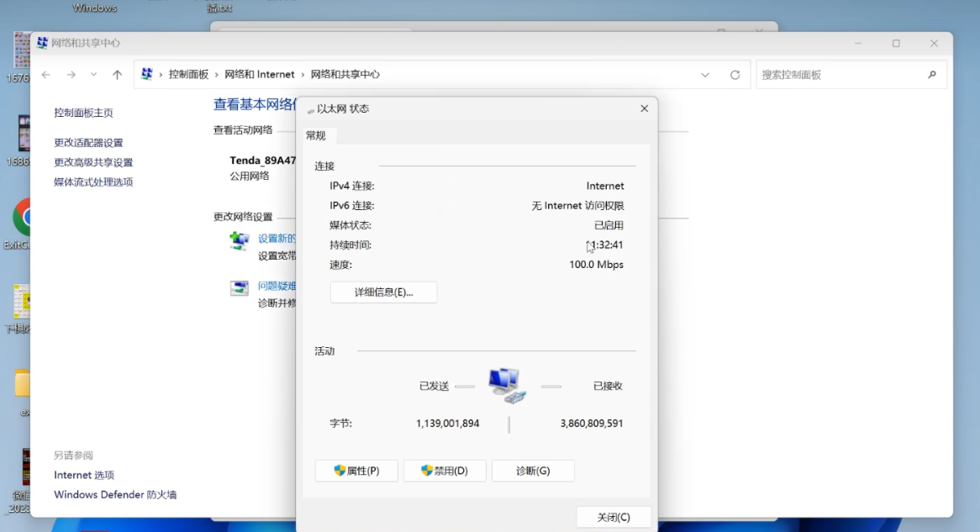980x532 pixels.
Task: Click the Refresh icon beside address bar
Action: 735,75
